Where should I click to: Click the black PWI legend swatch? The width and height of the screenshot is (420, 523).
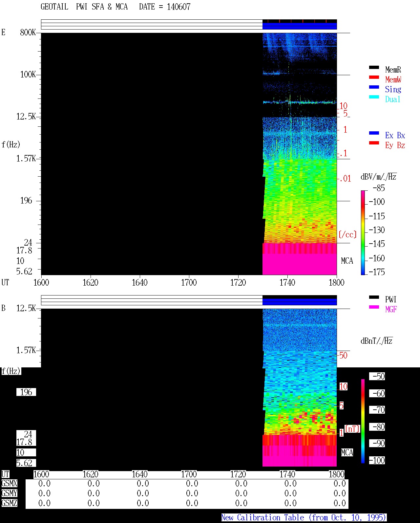tap(374, 297)
